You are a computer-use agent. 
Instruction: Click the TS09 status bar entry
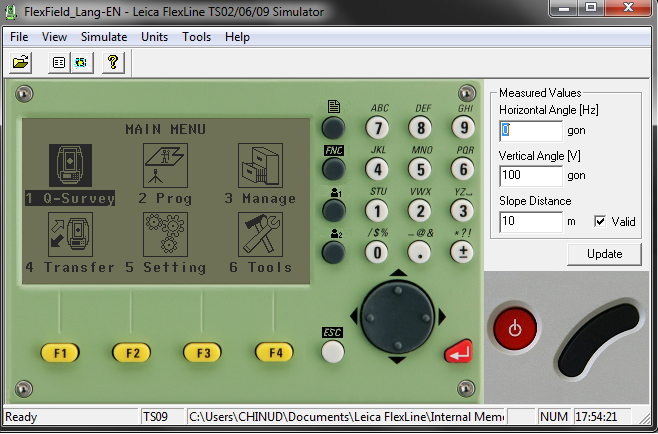click(162, 417)
